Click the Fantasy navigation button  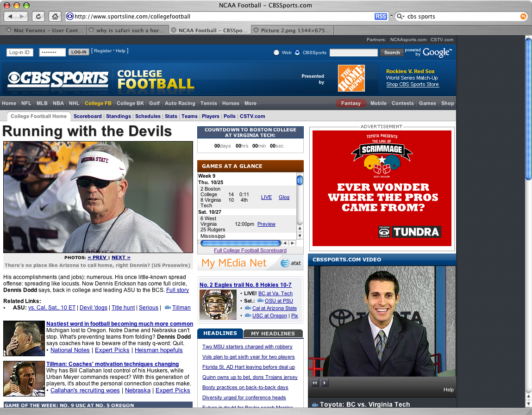pyautogui.click(x=351, y=104)
